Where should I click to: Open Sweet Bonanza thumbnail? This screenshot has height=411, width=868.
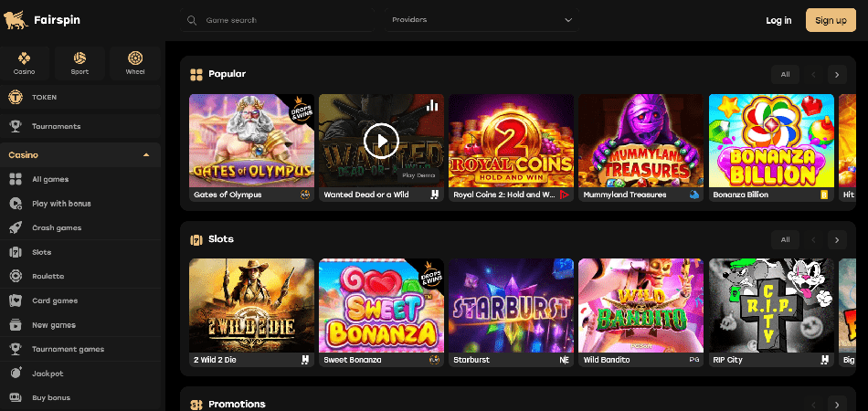click(x=381, y=306)
